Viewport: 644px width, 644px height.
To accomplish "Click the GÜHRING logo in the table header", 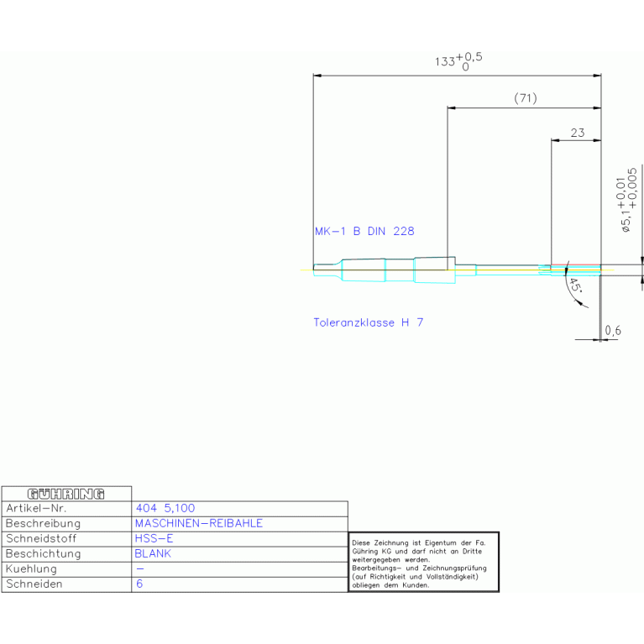I will point(66,494).
